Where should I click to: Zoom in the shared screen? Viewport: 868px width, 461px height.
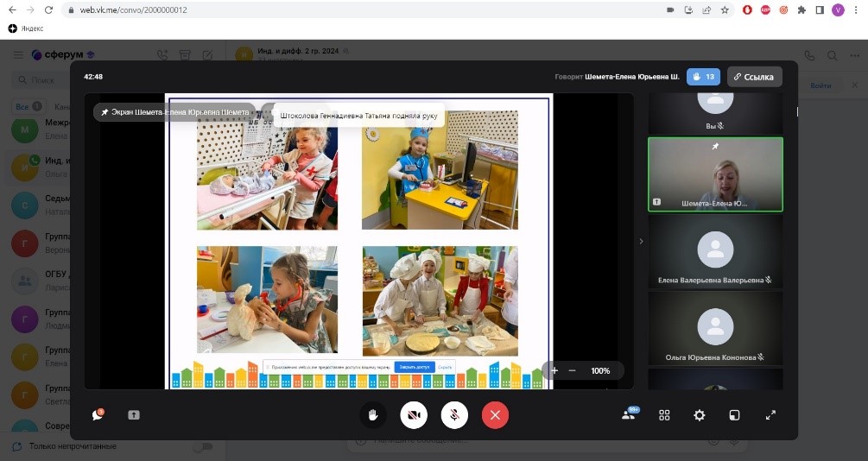(554, 371)
